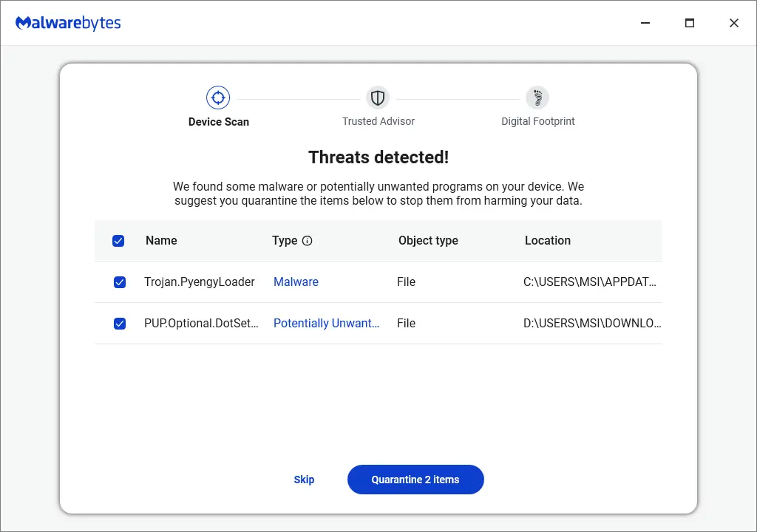Skip quarantining the threats

tap(304, 480)
